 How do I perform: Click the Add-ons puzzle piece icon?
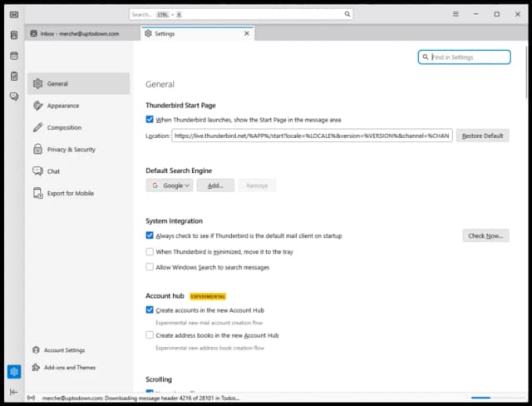tap(36, 367)
